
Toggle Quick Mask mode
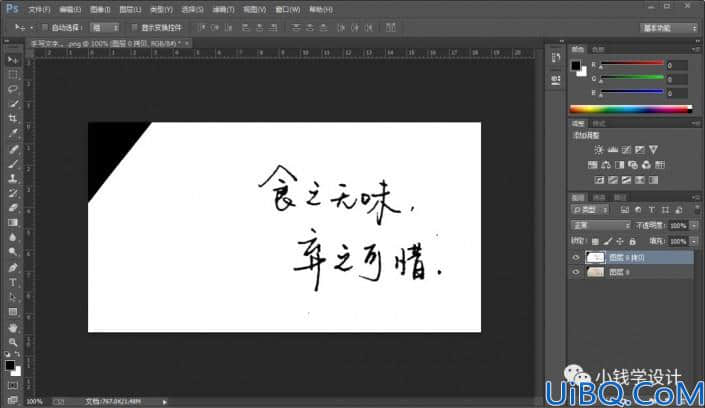pyautogui.click(x=13, y=386)
